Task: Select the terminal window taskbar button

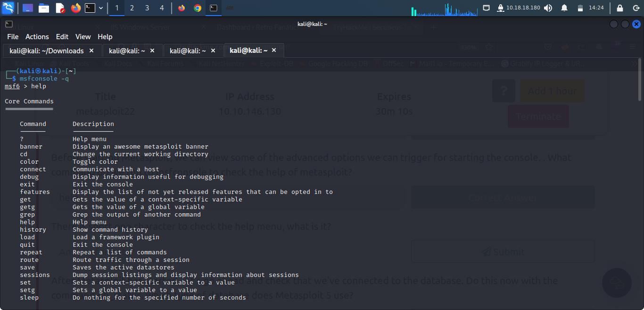Action: click(x=214, y=8)
